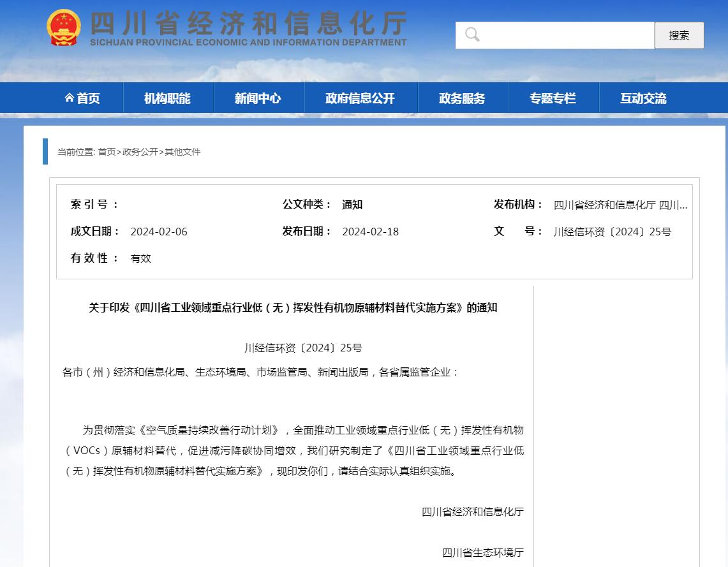Viewport: 728px width, 567px height.
Task: Click the national emblem logo icon
Action: (63, 28)
